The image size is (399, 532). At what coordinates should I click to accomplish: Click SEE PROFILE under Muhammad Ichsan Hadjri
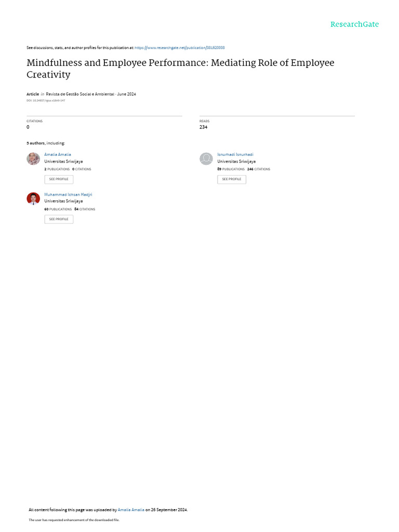[x=59, y=219]
